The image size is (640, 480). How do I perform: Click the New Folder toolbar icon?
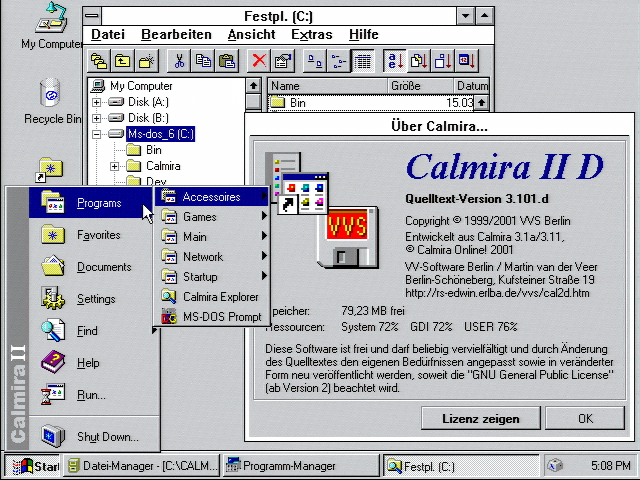click(x=147, y=61)
